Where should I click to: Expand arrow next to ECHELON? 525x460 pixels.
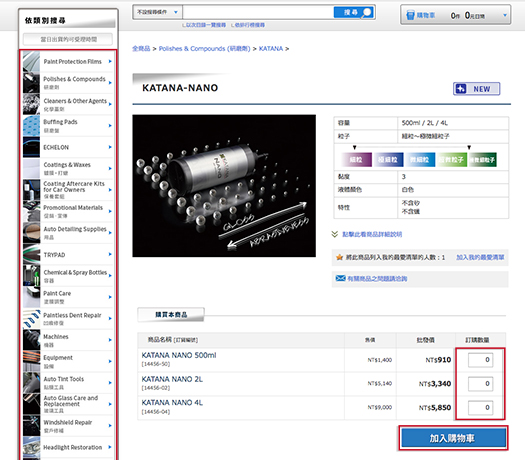coord(110,147)
